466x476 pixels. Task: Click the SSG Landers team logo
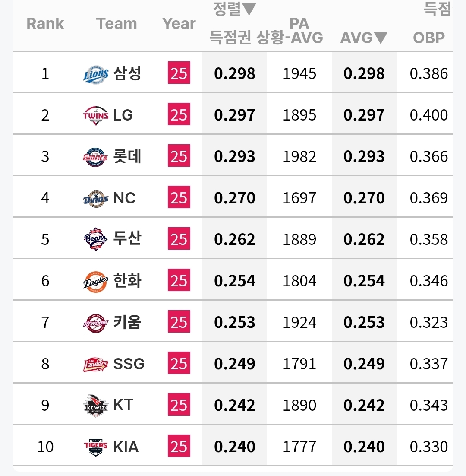click(x=95, y=364)
